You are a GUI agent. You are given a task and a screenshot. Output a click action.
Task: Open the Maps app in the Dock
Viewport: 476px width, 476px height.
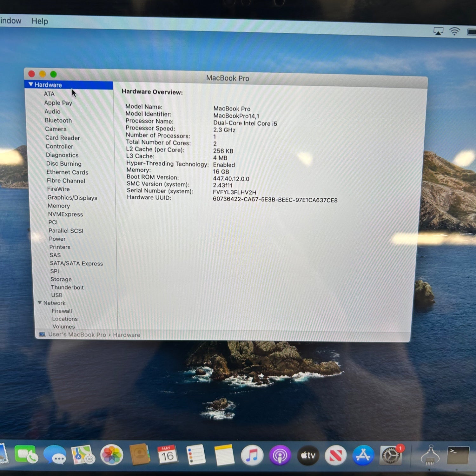click(x=83, y=455)
